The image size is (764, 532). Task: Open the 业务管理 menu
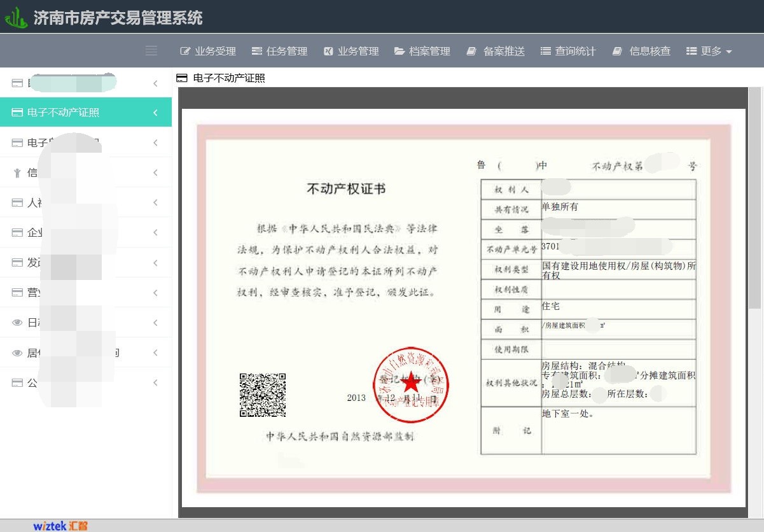(351, 52)
